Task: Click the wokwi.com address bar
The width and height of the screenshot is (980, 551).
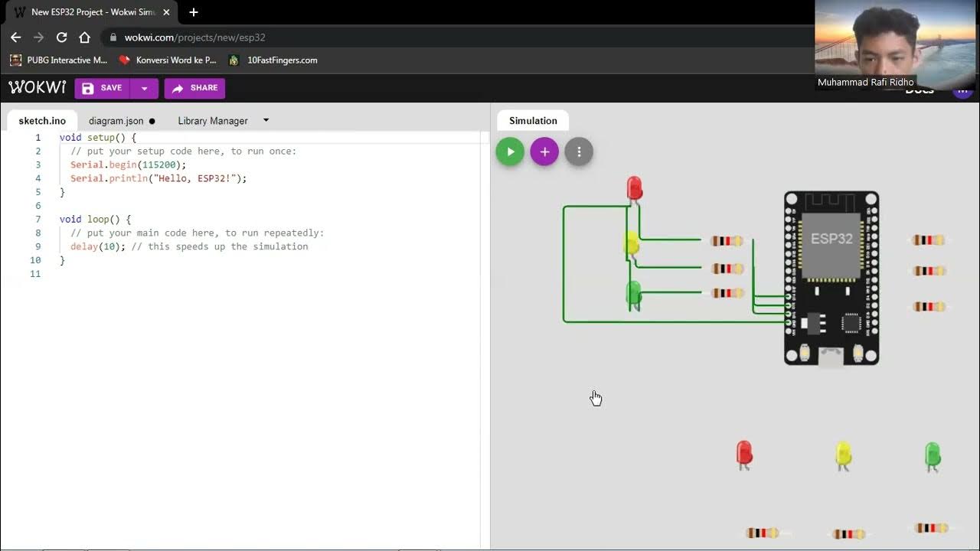Action: [459, 37]
